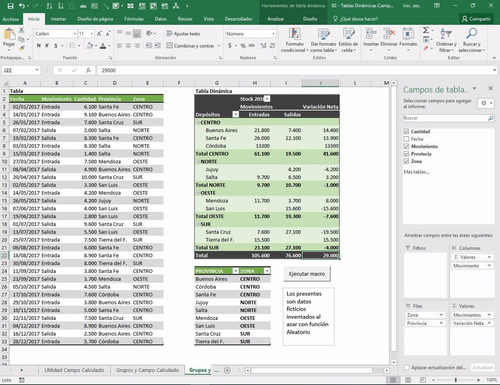Underline text with the S button

[x=56, y=46]
